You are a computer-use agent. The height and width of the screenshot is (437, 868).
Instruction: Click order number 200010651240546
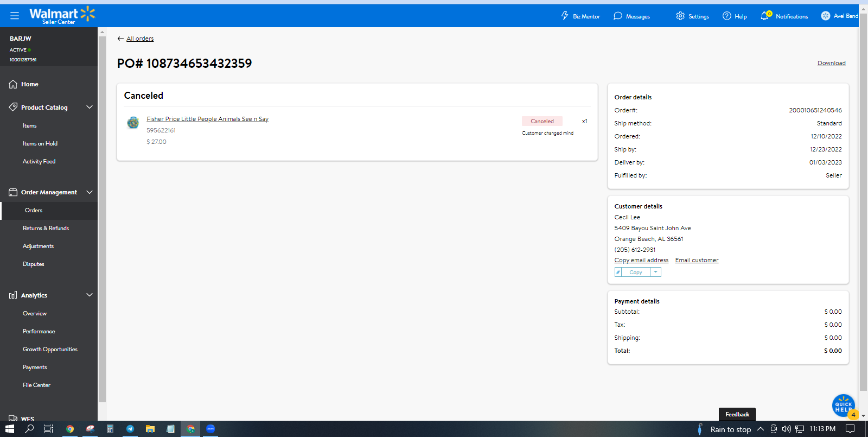click(x=815, y=110)
